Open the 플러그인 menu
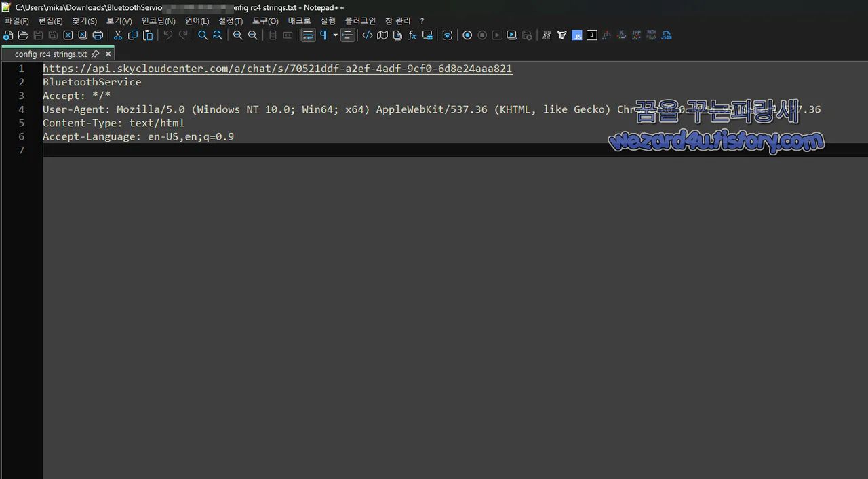 tap(360, 21)
